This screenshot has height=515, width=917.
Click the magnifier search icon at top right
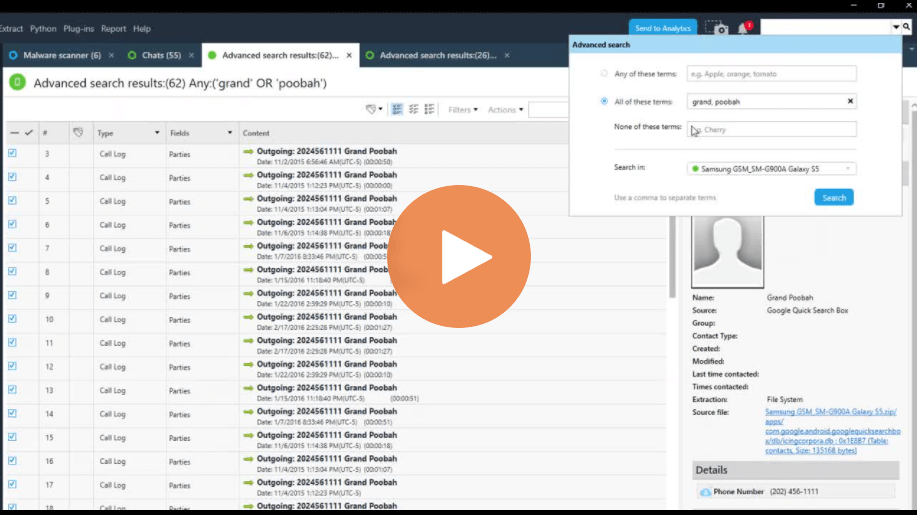tap(895, 28)
